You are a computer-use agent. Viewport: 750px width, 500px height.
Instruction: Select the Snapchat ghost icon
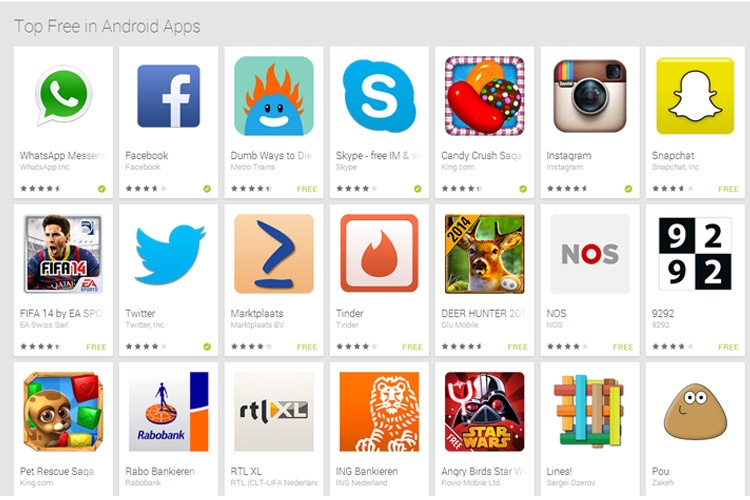pyautogui.click(x=695, y=96)
